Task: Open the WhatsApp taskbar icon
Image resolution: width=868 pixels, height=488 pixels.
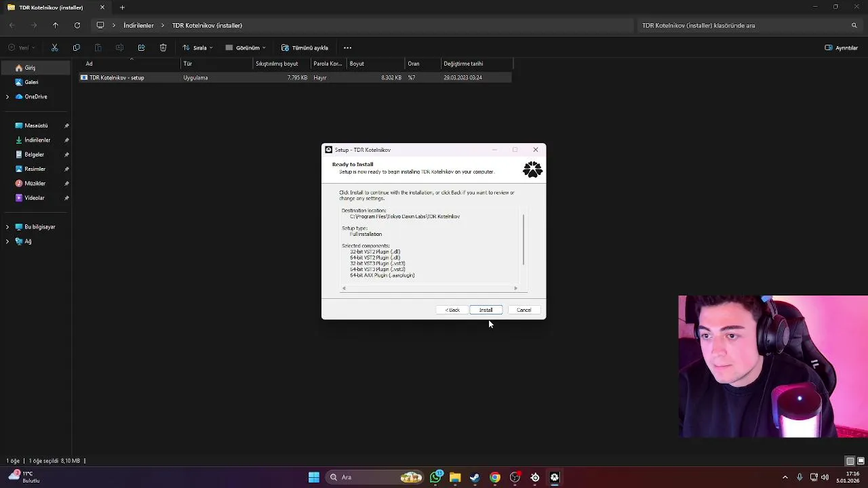Action: (435, 477)
